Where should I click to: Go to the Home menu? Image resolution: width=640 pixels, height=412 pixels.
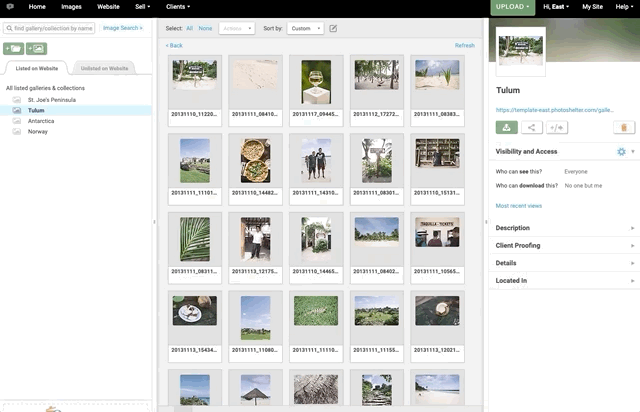pyautogui.click(x=37, y=7)
